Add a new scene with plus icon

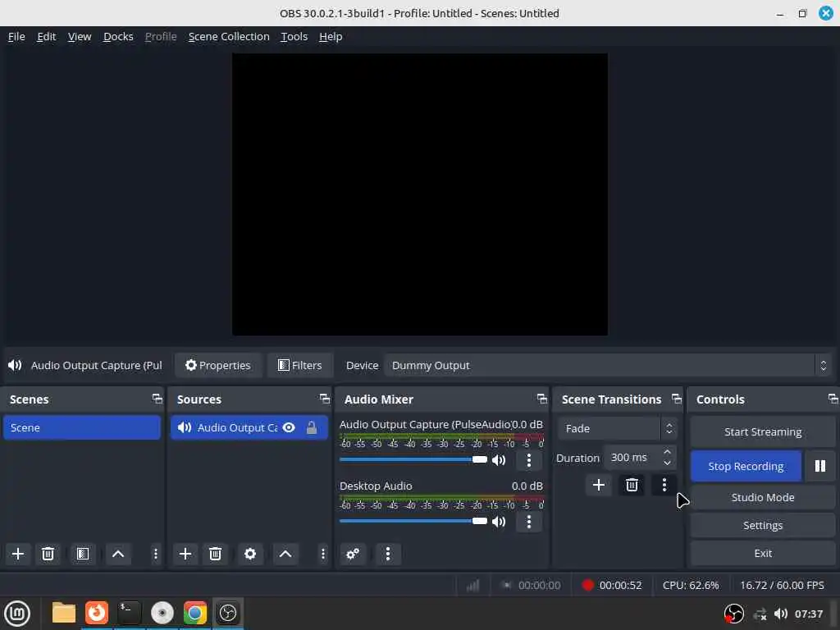point(18,554)
